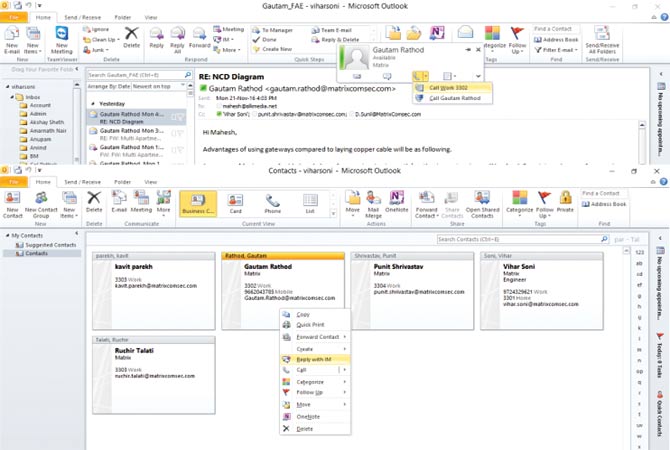The height and width of the screenshot is (450, 670).
Task: Open the View tab in Contacts window
Action: 150,182
